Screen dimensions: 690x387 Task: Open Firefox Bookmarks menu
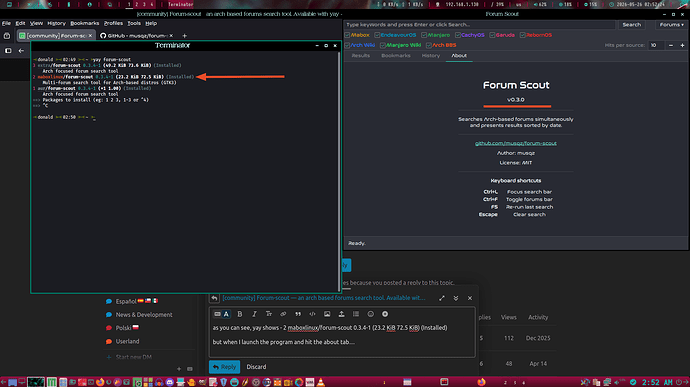pyautogui.click(x=84, y=23)
